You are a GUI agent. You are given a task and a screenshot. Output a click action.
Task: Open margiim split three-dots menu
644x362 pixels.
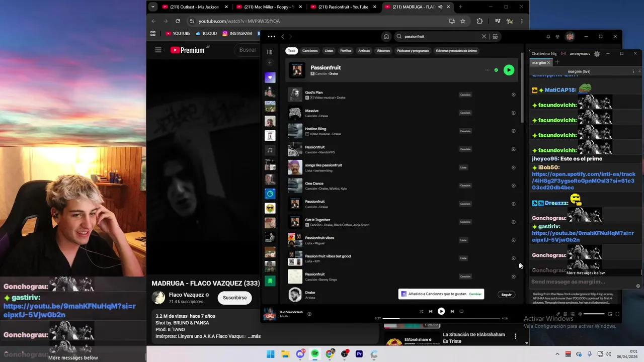633,71
